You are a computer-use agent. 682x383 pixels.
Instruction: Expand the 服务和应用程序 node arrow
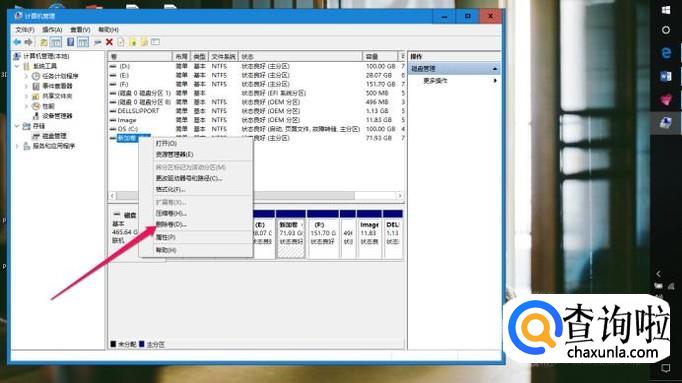click(17, 146)
